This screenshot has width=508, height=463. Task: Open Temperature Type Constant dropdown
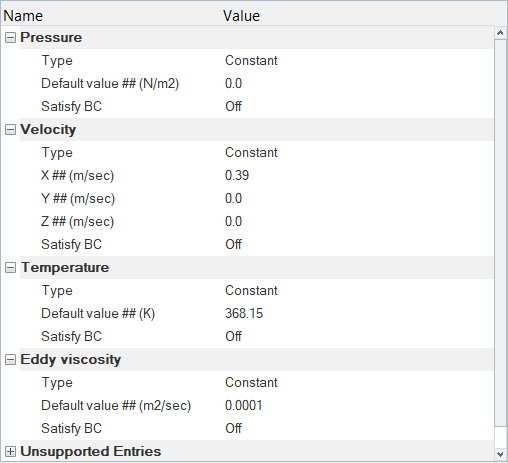(x=357, y=291)
